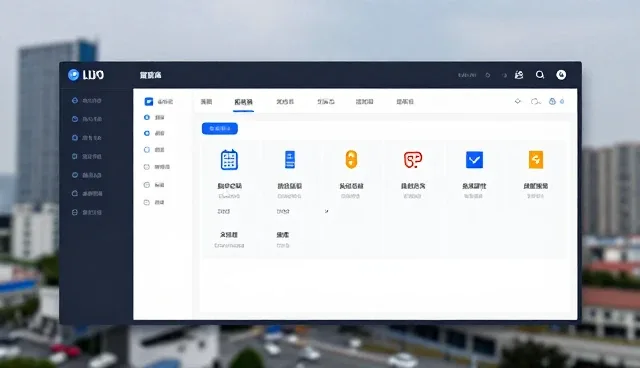Select the active underlined tab
This screenshot has height=368, width=640.
[x=243, y=102]
